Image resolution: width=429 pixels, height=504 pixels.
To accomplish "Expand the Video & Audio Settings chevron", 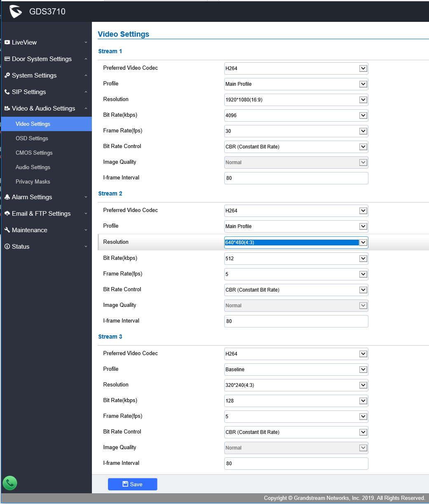I will tap(86, 108).
